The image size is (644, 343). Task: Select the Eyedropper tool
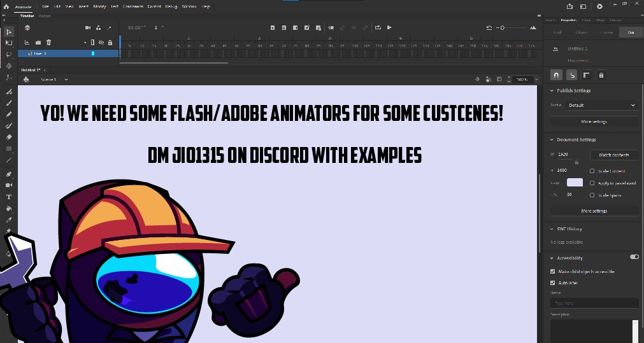point(9,220)
